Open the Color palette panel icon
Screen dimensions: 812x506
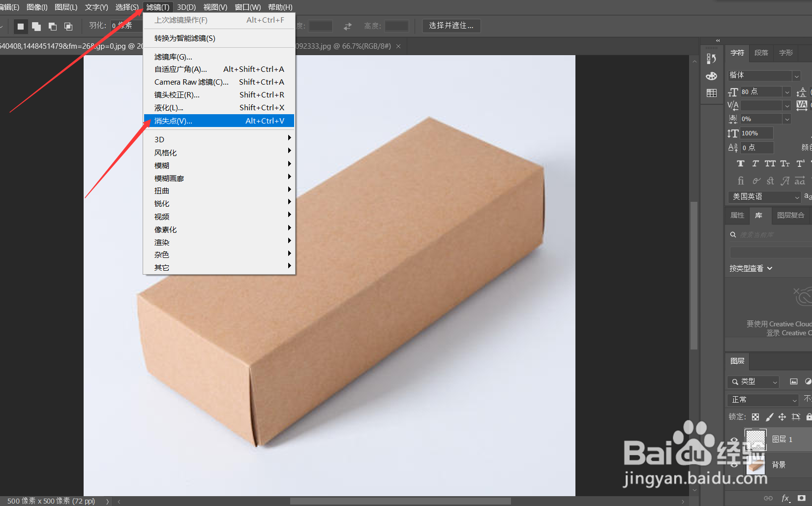[x=711, y=76]
